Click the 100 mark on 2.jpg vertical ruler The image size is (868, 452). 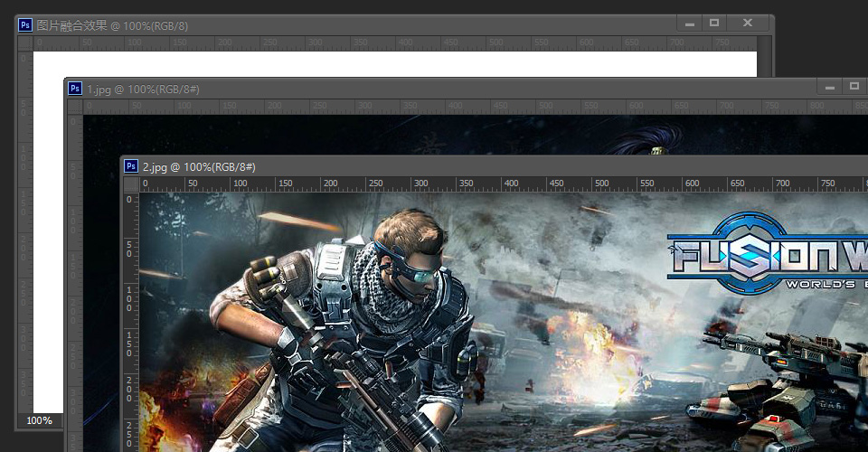[x=129, y=298]
